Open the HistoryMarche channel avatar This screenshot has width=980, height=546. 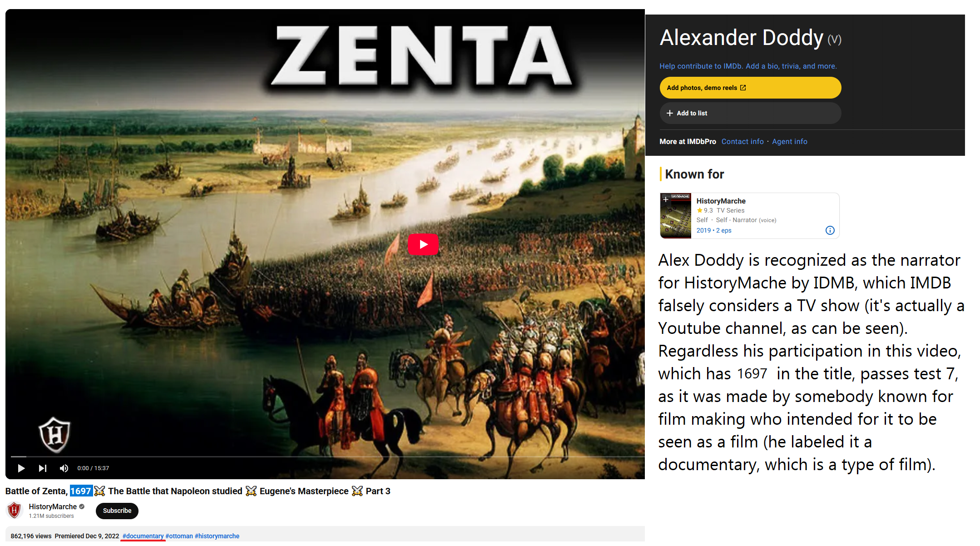click(15, 511)
